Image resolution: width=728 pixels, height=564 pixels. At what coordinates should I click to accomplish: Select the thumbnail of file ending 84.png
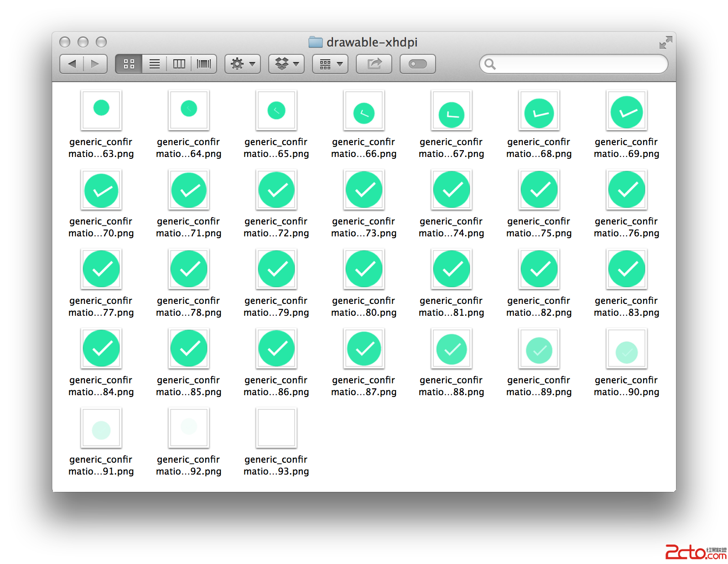(x=101, y=348)
